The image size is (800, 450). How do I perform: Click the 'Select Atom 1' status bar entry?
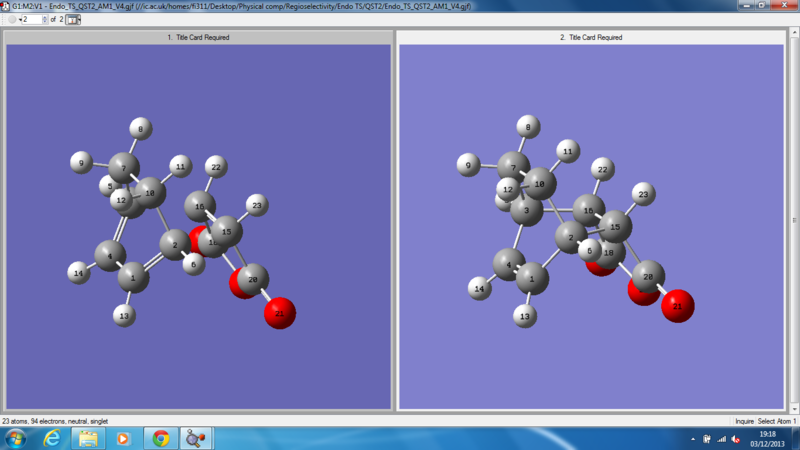click(777, 421)
